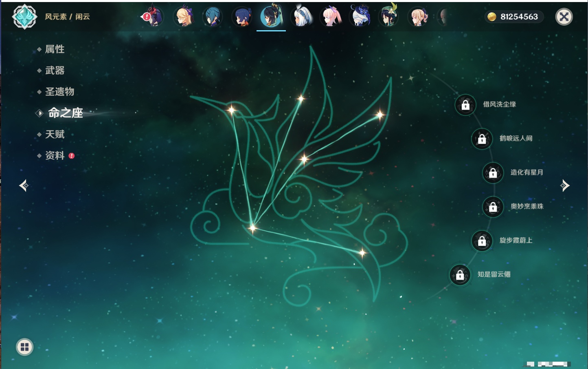Open constellation name 旋步霞蔚上

pyautogui.click(x=516, y=240)
